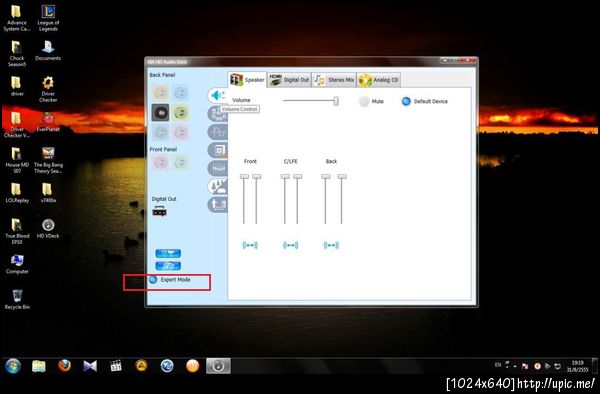Click the Back left channel slider handle
The image size is (600, 394).
click(x=326, y=176)
